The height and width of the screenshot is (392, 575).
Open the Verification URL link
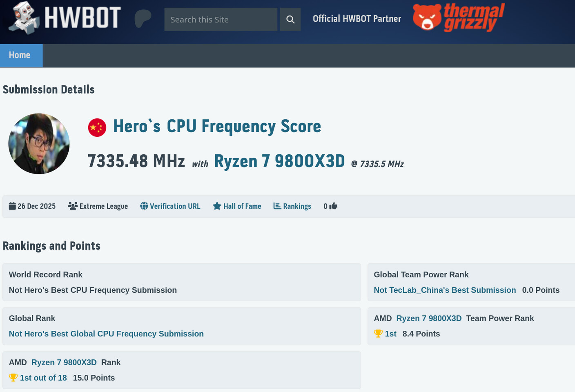(175, 206)
